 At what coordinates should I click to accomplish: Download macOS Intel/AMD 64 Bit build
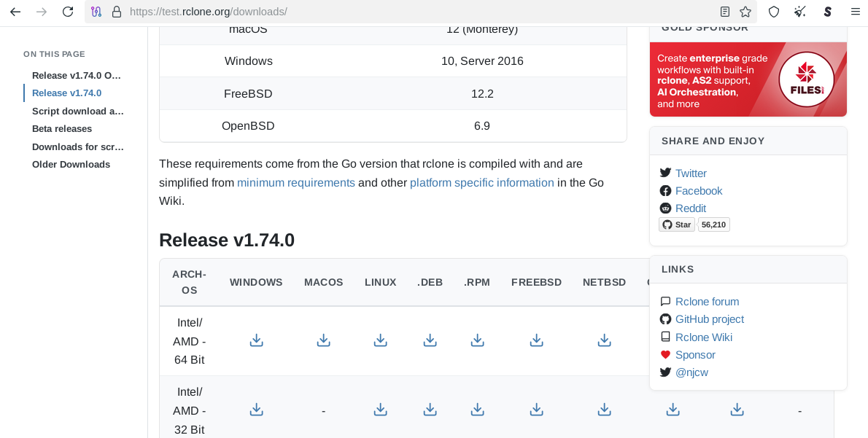323,340
